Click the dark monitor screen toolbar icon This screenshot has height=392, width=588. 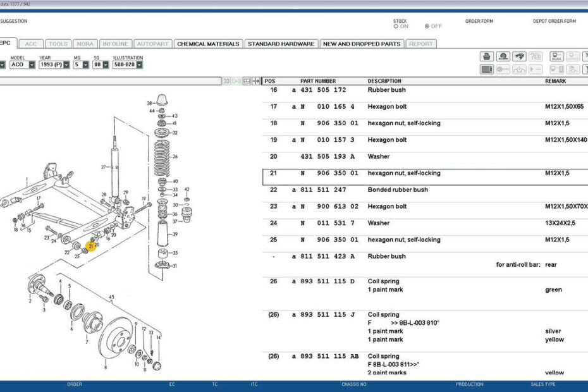(487, 70)
